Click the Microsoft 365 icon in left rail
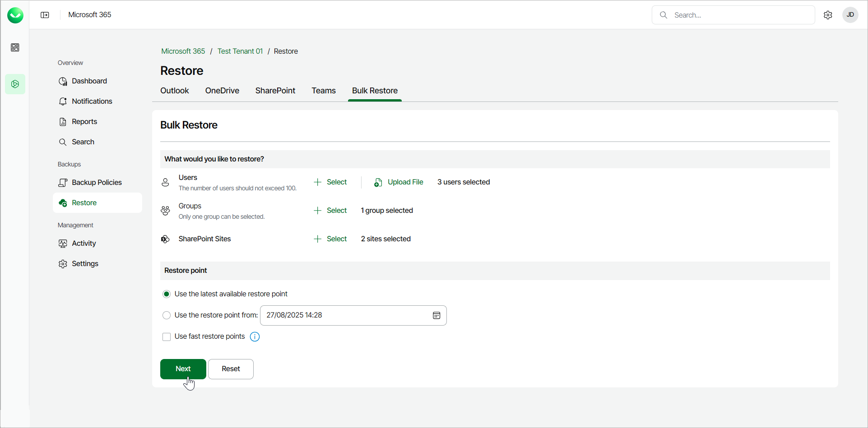868x428 pixels. pos(15,84)
